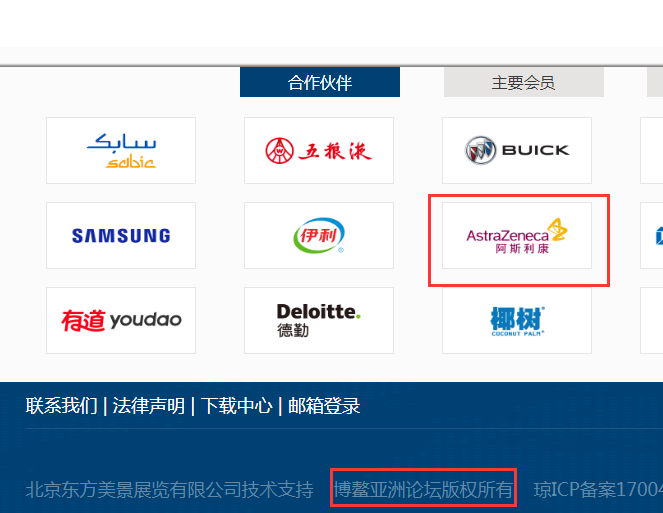Click the 博鳌亚洲论坛版权所有 text

pos(423,490)
